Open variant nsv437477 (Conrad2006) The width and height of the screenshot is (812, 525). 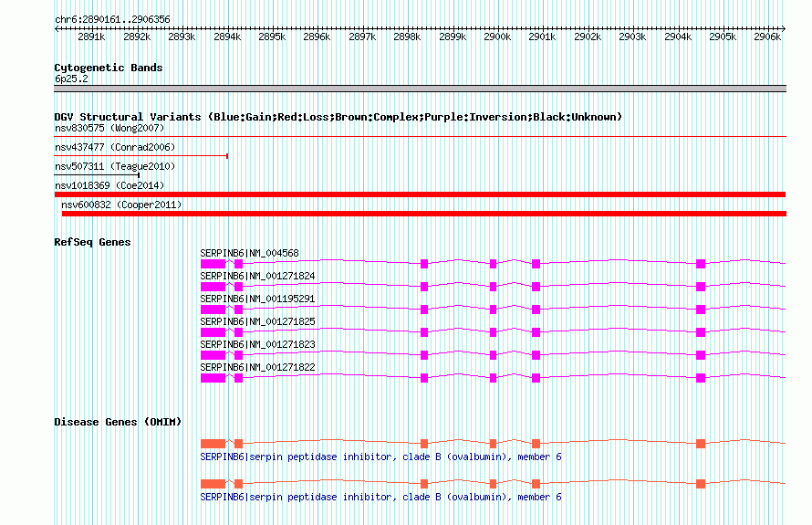(x=115, y=147)
